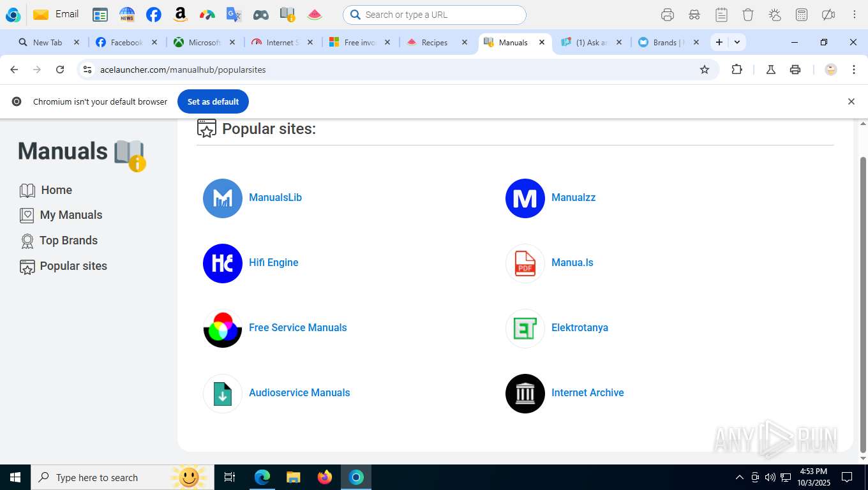Reload the current page

click(x=60, y=70)
